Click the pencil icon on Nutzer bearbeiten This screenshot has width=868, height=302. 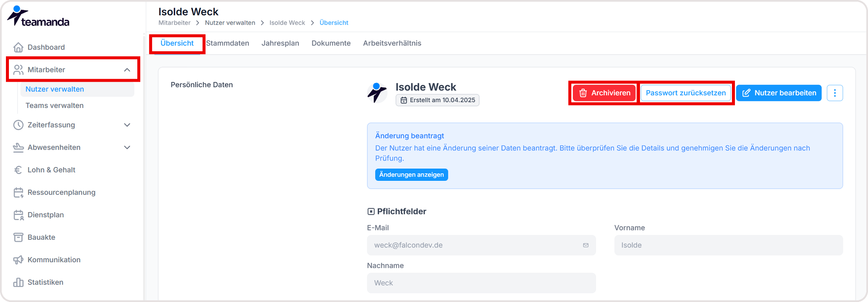tap(746, 93)
